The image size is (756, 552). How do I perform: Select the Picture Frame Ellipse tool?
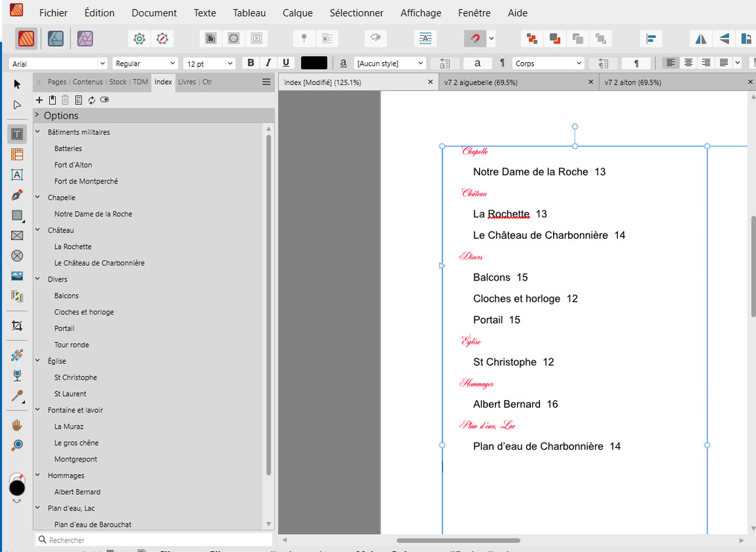(x=17, y=256)
